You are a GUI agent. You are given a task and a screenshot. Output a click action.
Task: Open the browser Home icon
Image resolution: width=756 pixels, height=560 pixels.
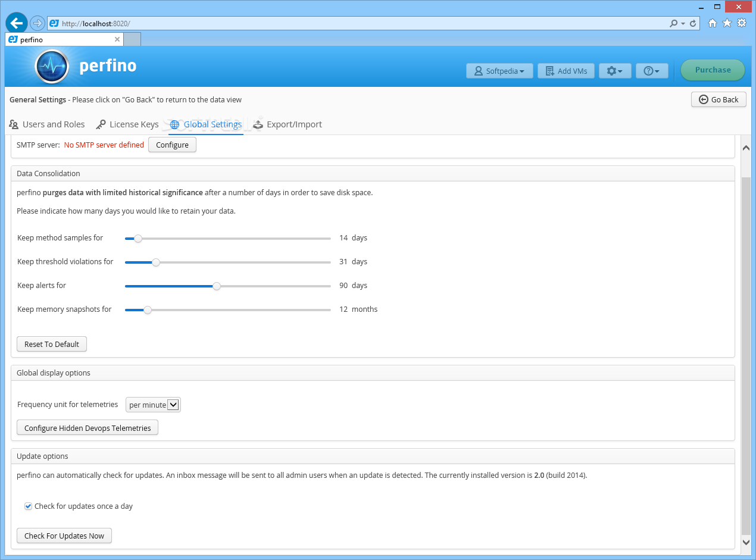tap(713, 23)
